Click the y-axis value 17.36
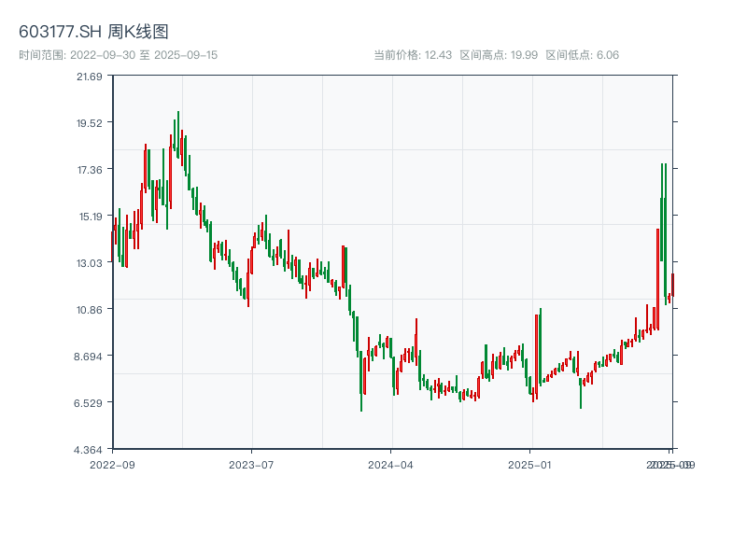The width and height of the screenshot is (747, 560). [90, 170]
